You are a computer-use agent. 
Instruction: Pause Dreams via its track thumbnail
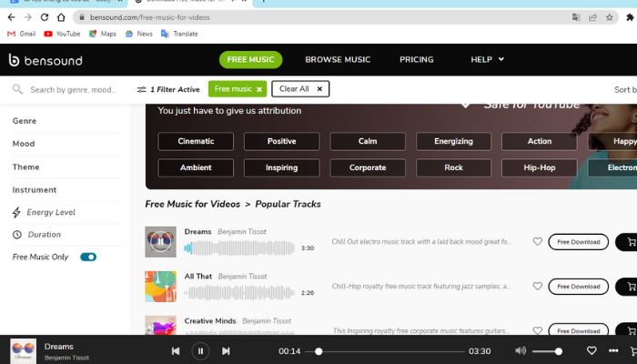pos(161,242)
